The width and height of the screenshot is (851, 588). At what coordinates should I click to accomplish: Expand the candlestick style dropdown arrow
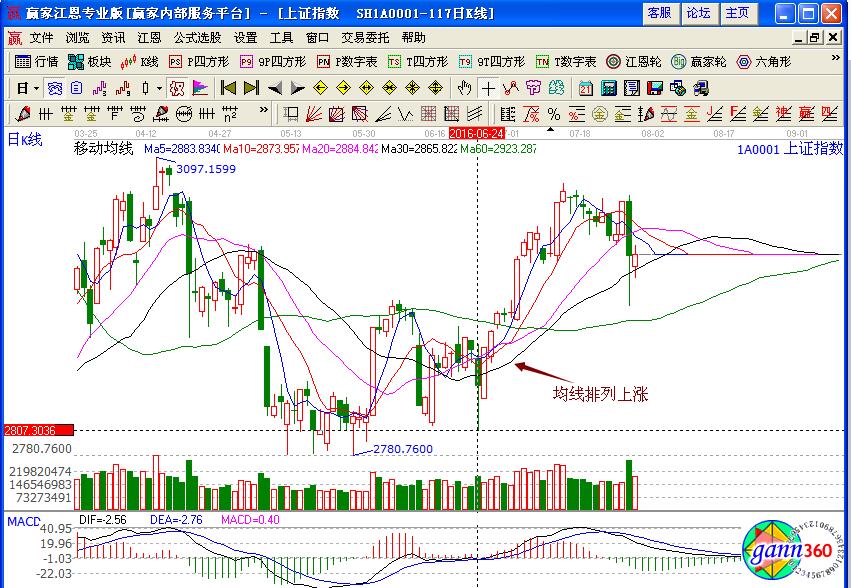(x=158, y=87)
